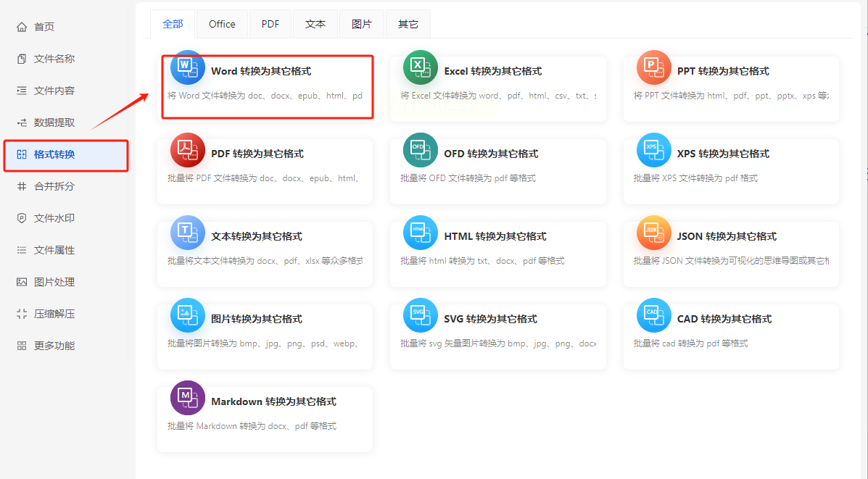Click the home icon in the sidebar
Viewport: 868px width, 479px height.
(22, 27)
